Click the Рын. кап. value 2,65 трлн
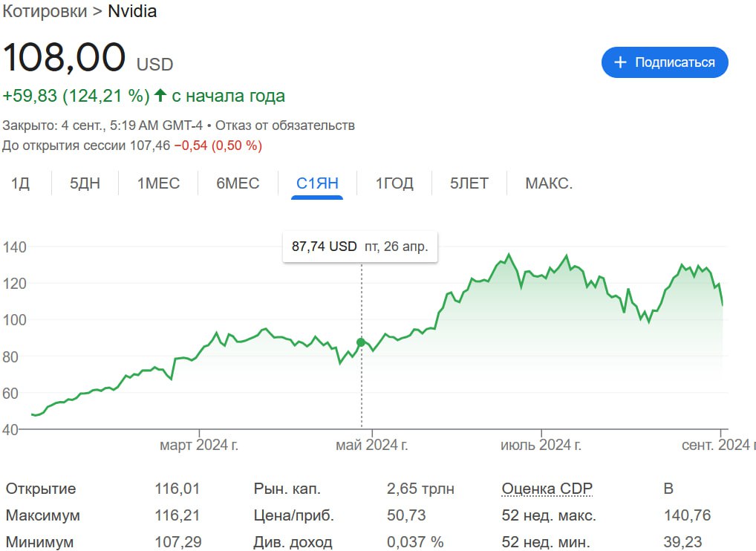This screenshot has width=756, height=551. [x=420, y=489]
